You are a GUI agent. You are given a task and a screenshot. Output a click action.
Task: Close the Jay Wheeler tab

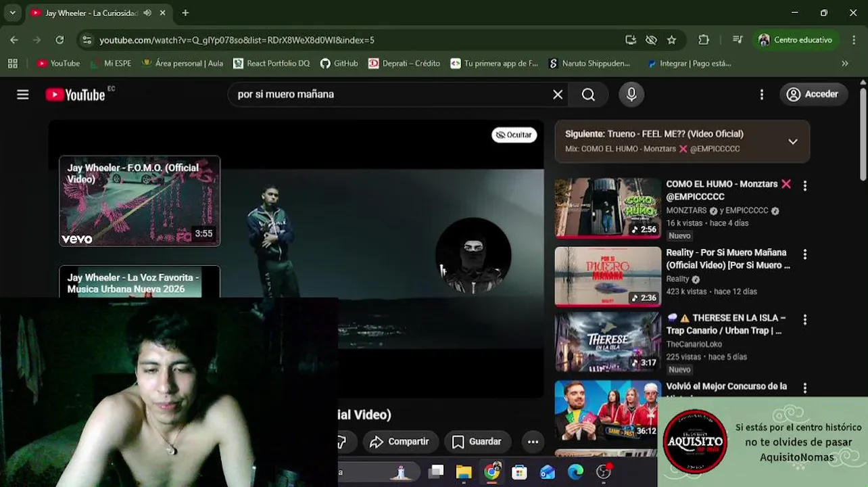tap(163, 13)
